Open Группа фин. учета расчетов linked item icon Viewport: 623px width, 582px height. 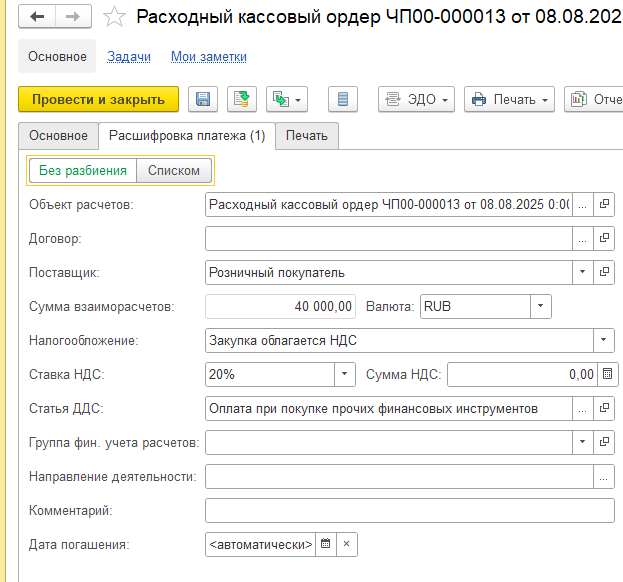click(x=604, y=442)
